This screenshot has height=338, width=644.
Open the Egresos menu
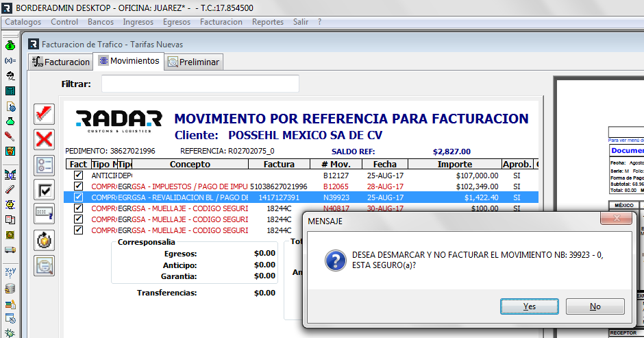pos(177,22)
